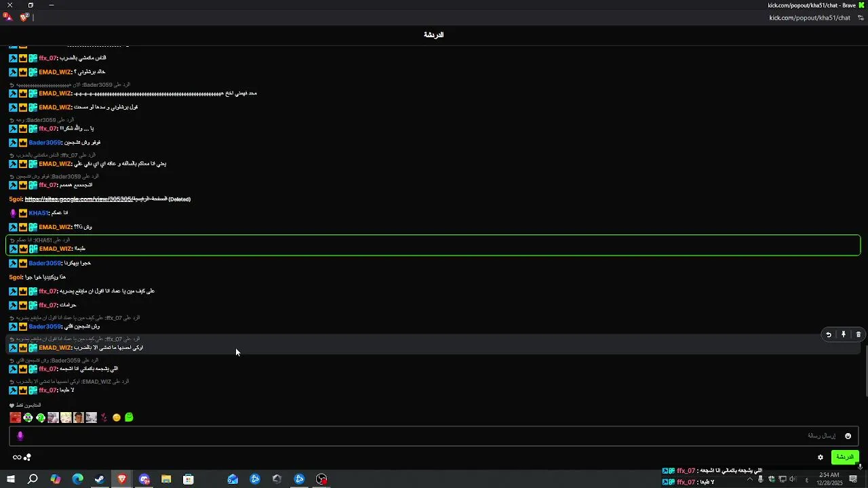Open network status in system tray
Viewport: 868px width, 488px height.
click(782, 479)
